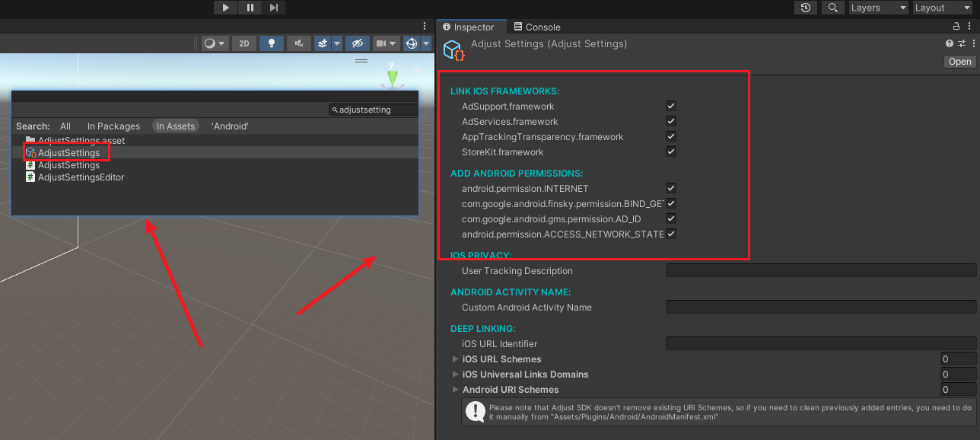Open Undo History from the top toolbar

click(x=806, y=8)
